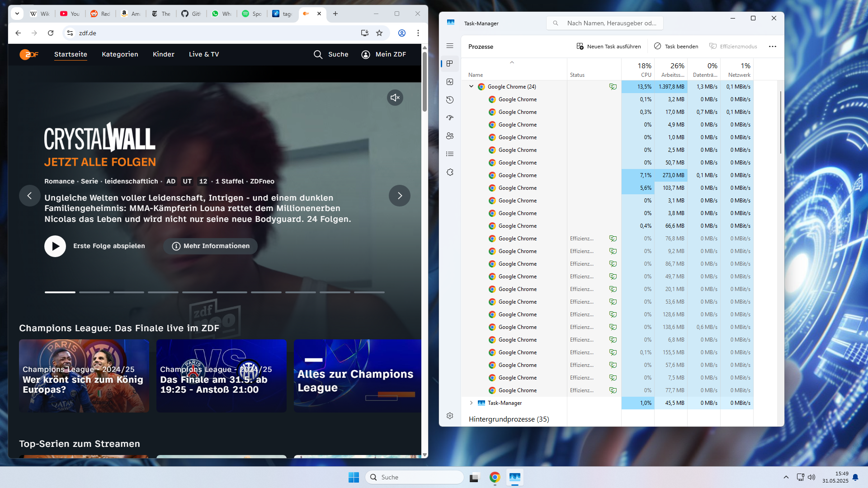Open Chrome three-dot menu

pos(418,33)
